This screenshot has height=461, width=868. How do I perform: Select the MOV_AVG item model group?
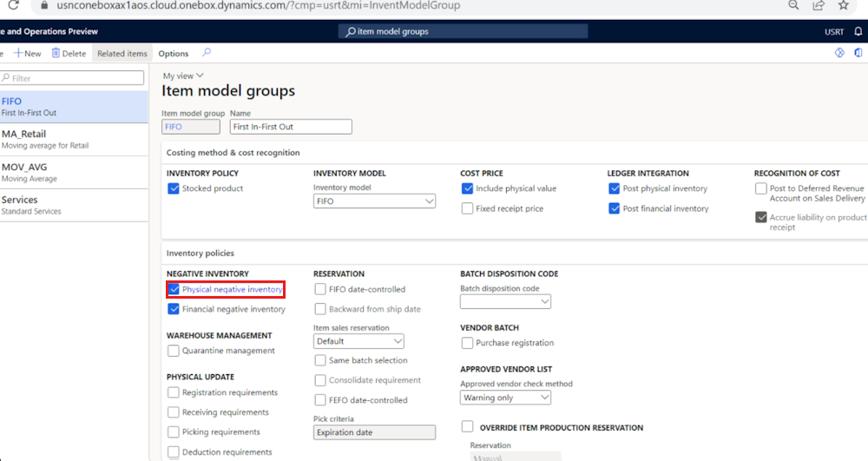coord(74,172)
